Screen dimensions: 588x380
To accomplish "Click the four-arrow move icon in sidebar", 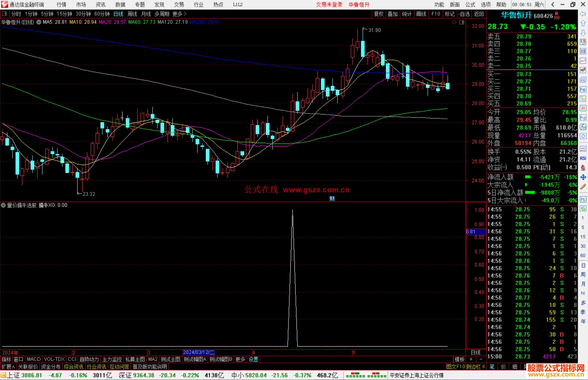I will (x=583, y=177).
